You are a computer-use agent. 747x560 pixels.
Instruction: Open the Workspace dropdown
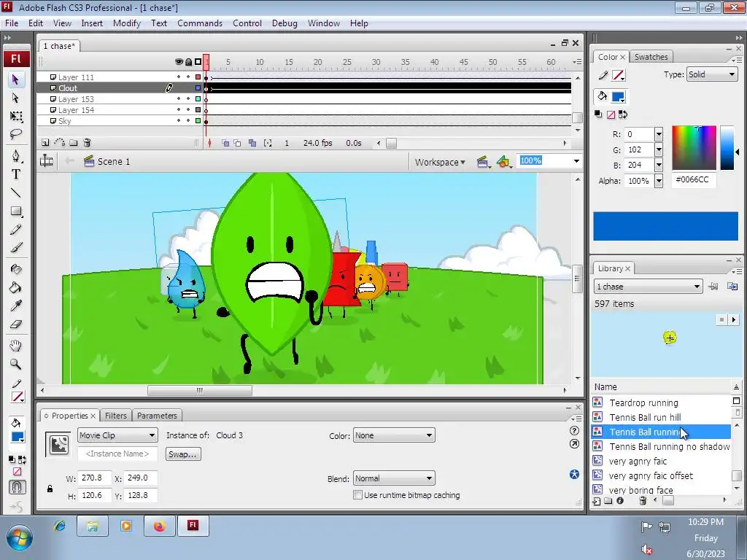point(440,162)
